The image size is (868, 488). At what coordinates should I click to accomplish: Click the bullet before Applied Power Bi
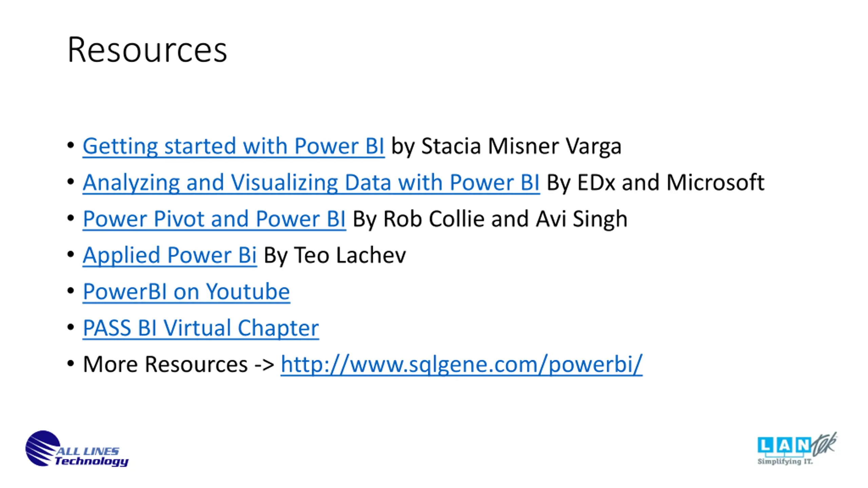(x=71, y=255)
